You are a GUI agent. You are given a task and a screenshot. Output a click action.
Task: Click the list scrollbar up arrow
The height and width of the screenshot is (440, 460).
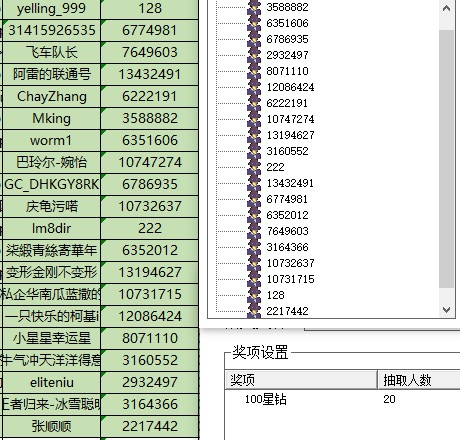[446, 9]
